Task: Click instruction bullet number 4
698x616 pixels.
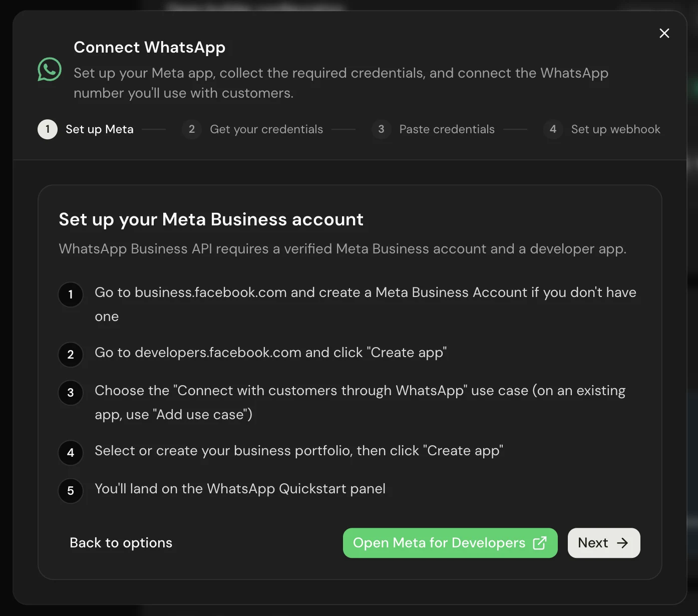Action: coord(71,453)
